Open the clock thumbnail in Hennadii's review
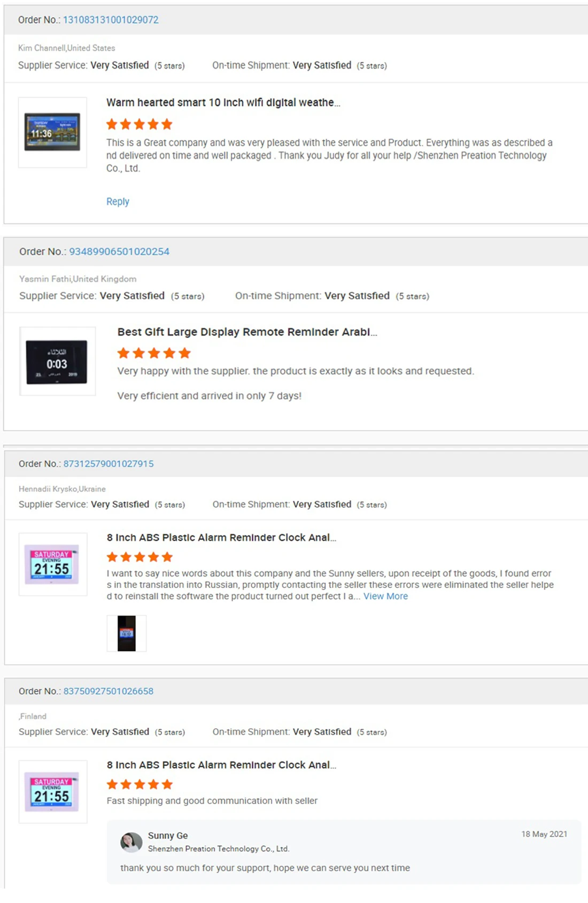Image resolution: width=588 pixels, height=903 pixels. click(52, 564)
